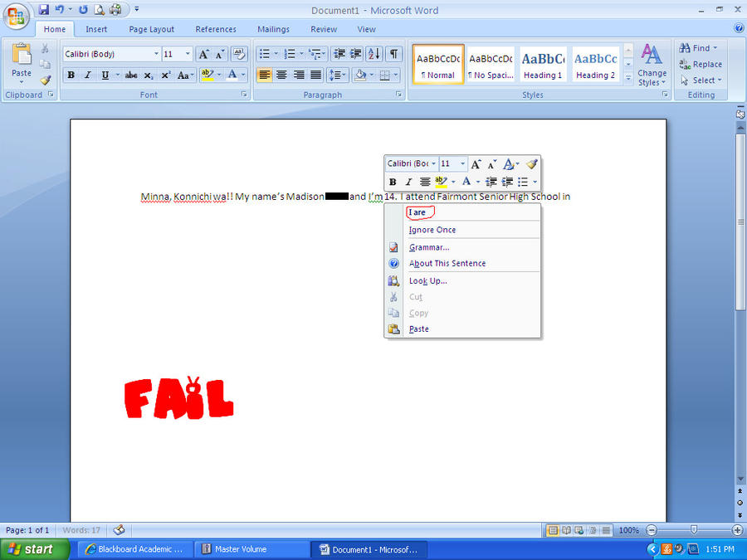Image resolution: width=747 pixels, height=560 pixels.
Task: Toggle Italic in the ribbon Font group
Action: pyautogui.click(x=88, y=75)
